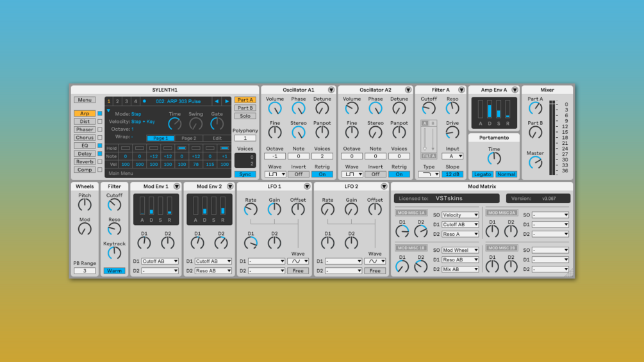Screen dimensions: 644x362
Task: Open Oscillator A1 Wave dropdown
Action: click(x=275, y=174)
